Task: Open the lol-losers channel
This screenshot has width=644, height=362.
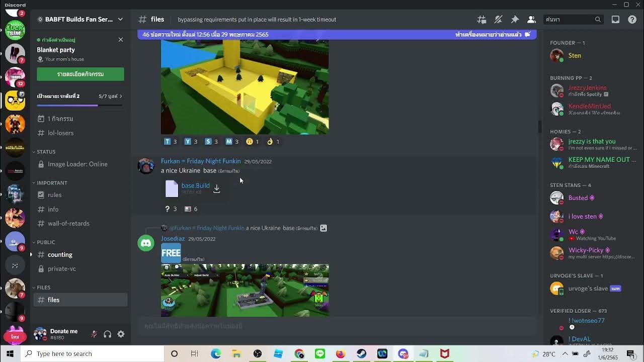Action: click(x=80, y=133)
